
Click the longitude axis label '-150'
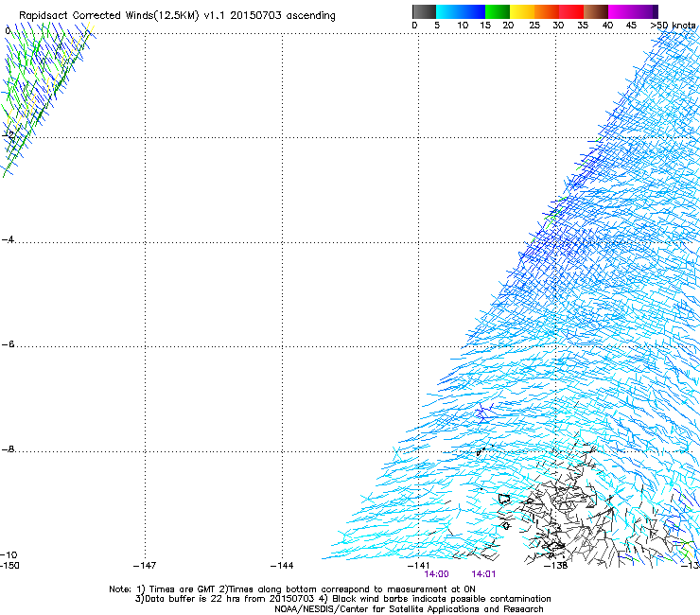point(9,566)
